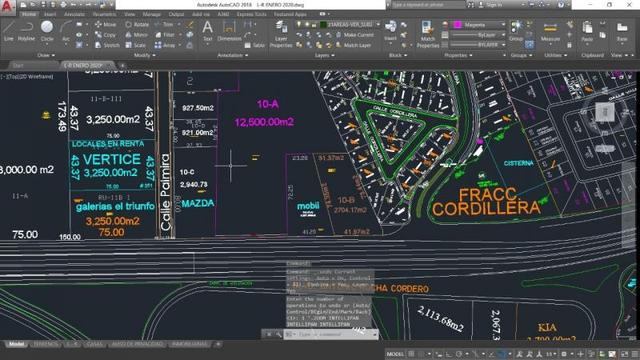Expand the Draw panel

tap(46, 55)
